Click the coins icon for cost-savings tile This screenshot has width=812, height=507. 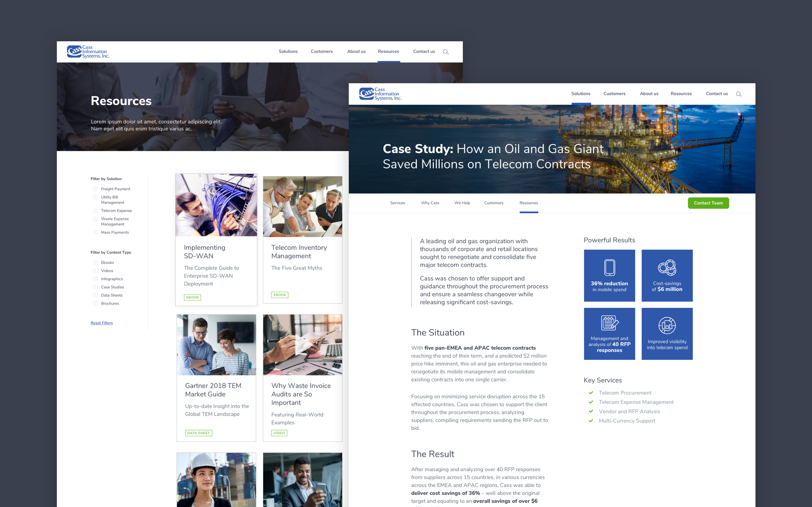click(667, 267)
